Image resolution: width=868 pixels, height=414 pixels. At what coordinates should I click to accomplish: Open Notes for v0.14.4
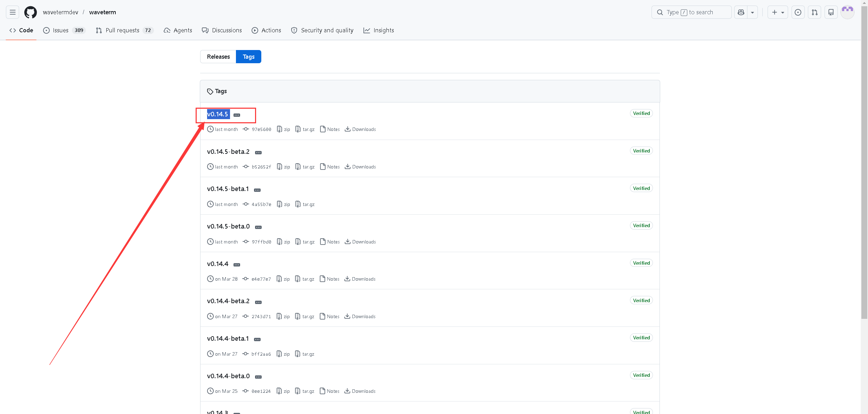[329, 279]
